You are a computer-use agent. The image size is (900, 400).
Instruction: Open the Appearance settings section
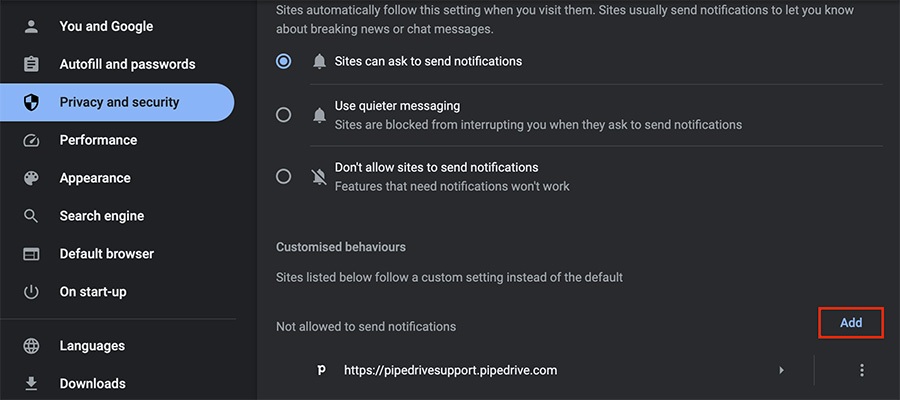(x=95, y=178)
